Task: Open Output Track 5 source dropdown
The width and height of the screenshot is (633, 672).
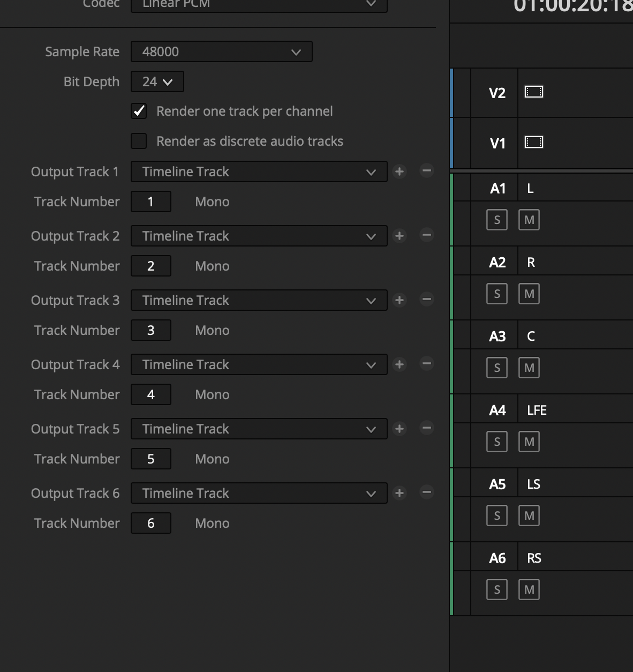Action: pyautogui.click(x=259, y=429)
